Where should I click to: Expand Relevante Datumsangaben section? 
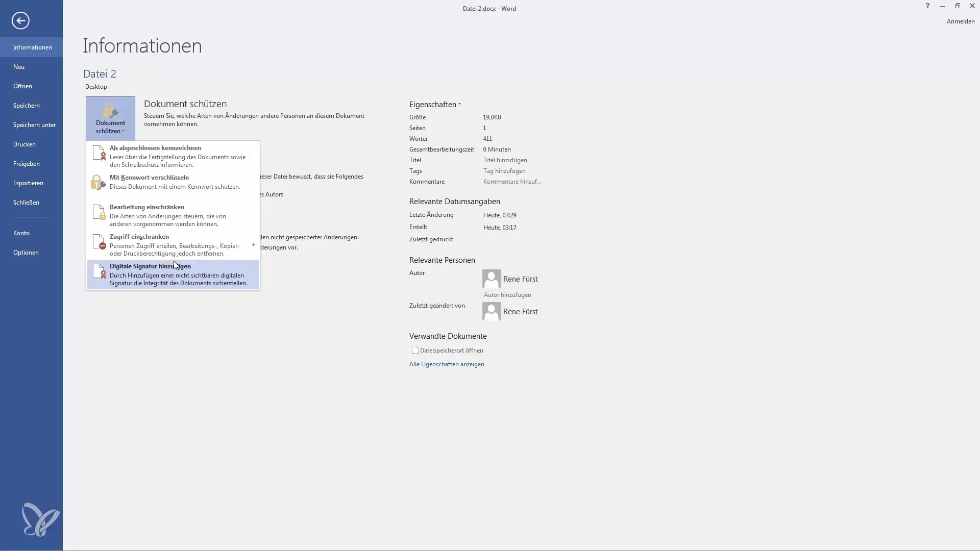point(454,201)
